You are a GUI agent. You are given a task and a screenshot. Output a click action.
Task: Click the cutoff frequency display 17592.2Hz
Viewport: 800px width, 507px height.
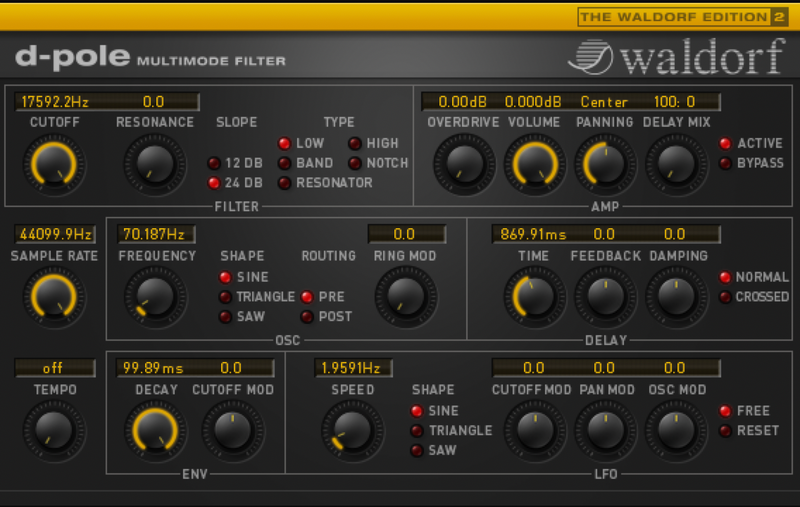pyautogui.click(x=54, y=102)
